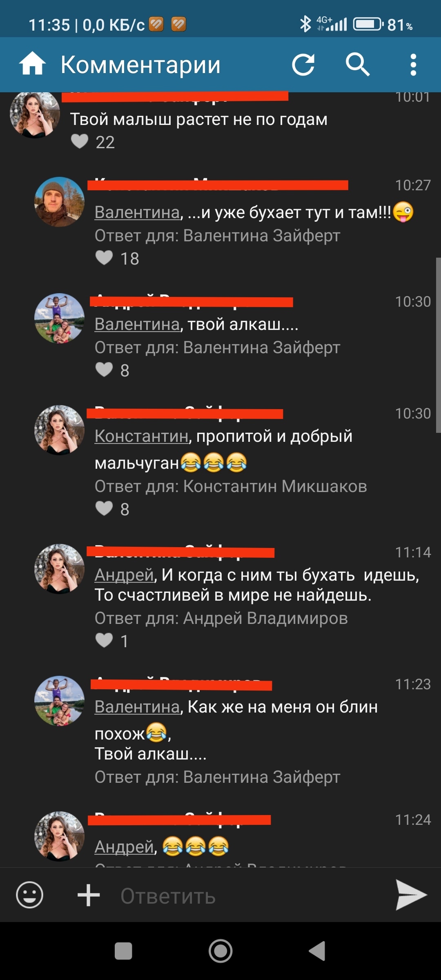The width and height of the screenshot is (441, 980).
Task: Tap Android home circle button
Action: 220,951
